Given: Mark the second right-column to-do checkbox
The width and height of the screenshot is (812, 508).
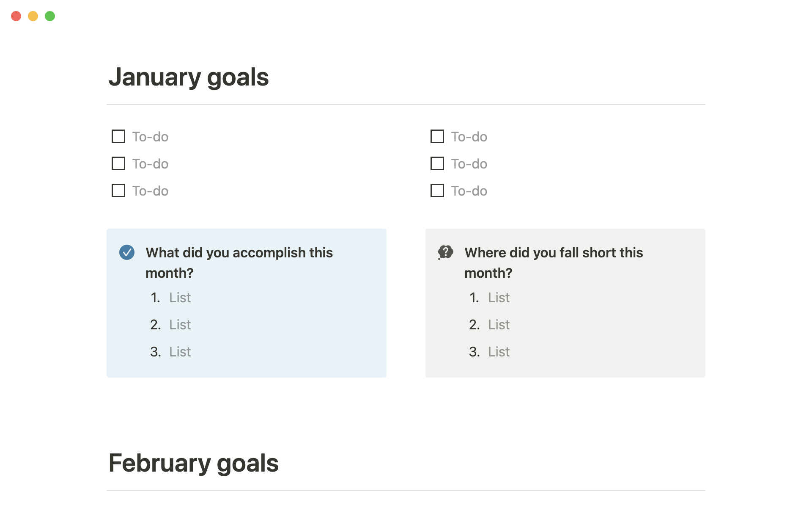Looking at the screenshot, I should [437, 163].
